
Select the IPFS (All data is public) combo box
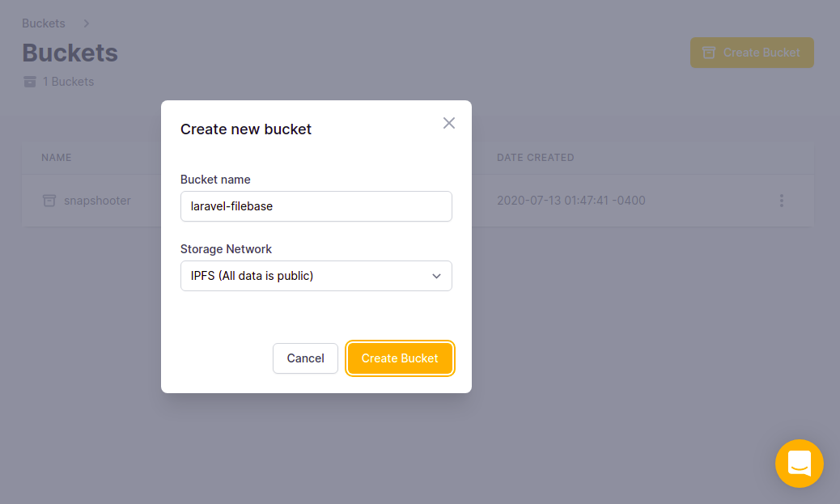click(x=316, y=276)
